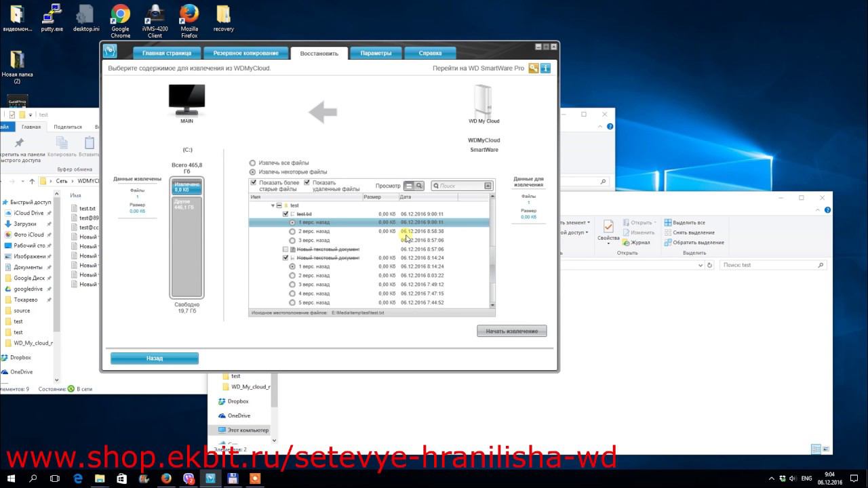
Task: Collapse the test folder in file tree
Action: coord(273,205)
